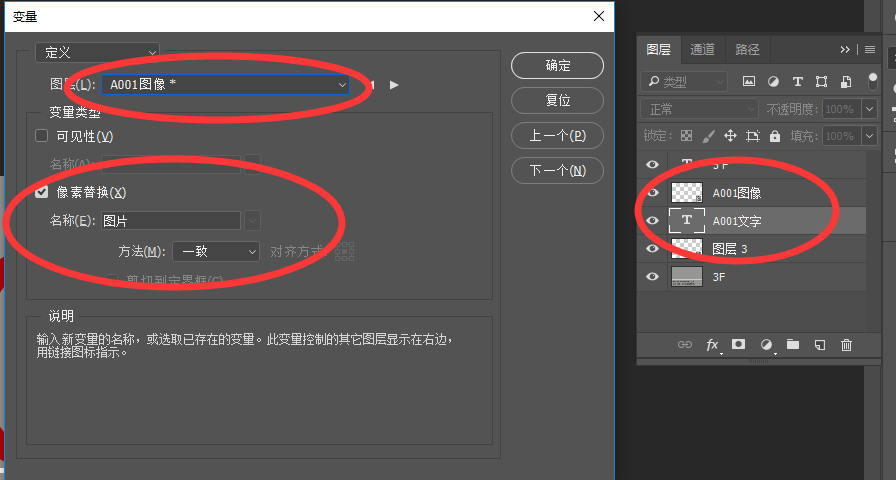
Task: Filter layers by type layer (T icon)
Action: click(797, 81)
